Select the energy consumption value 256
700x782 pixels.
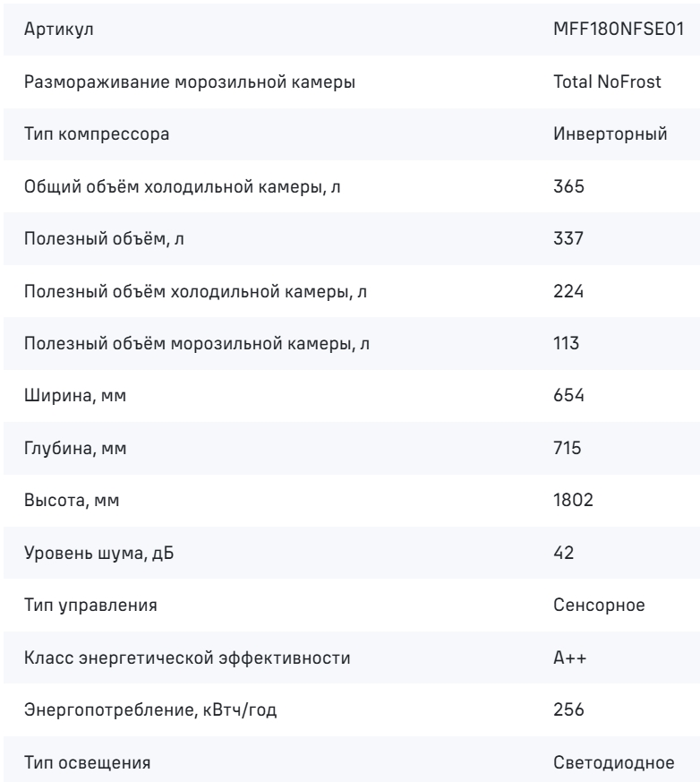(568, 709)
